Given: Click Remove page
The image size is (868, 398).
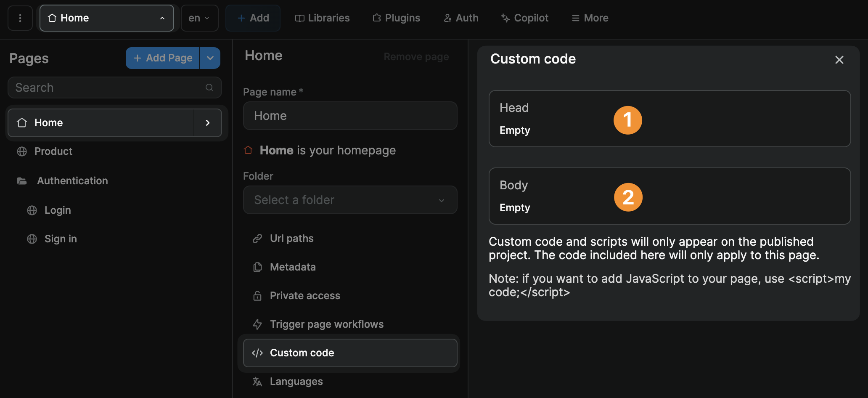Looking at the screenshot, I should click(416, 56).
